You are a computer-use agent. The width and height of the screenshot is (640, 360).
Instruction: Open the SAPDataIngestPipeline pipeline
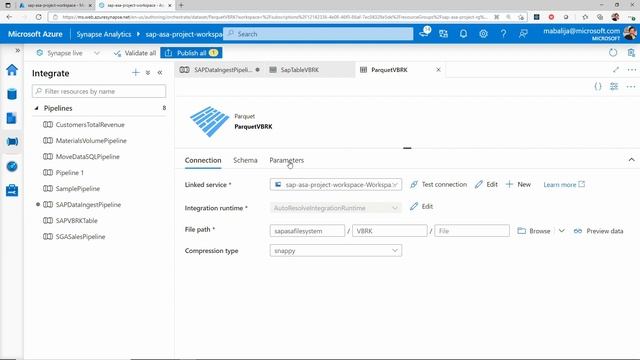tap(88, 204)
